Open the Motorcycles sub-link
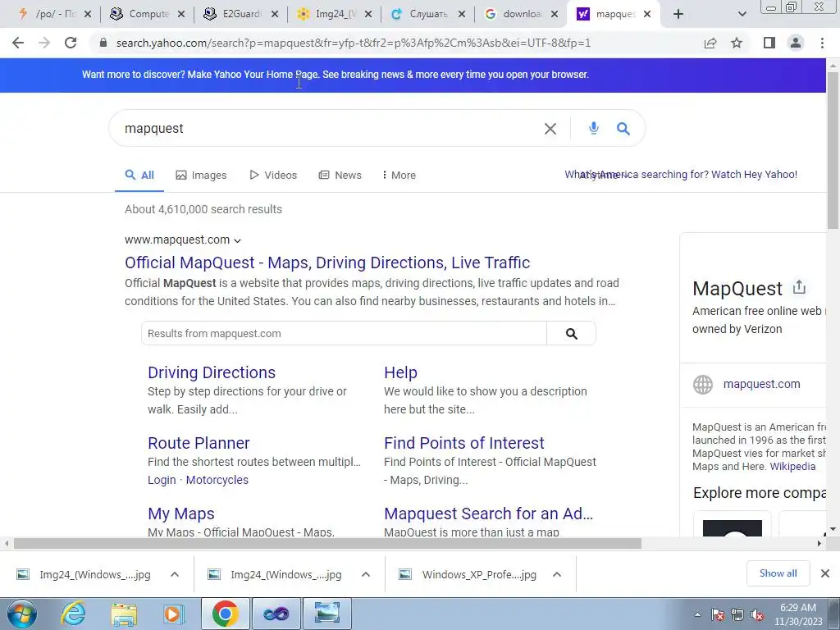The width and height of the screenshot is (840, 630). (217, 480)
